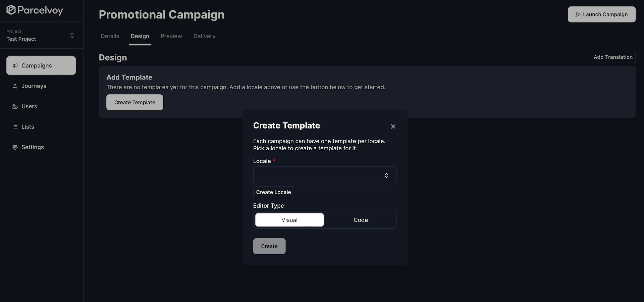
Task: Enable the Code option for Editor Type
Action: click(x=360, y=220)
